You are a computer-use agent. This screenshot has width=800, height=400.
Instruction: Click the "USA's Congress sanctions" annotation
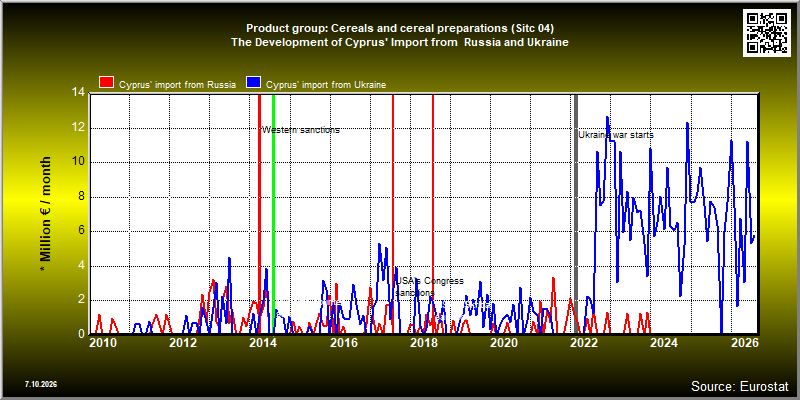click(x=430, y=287)
